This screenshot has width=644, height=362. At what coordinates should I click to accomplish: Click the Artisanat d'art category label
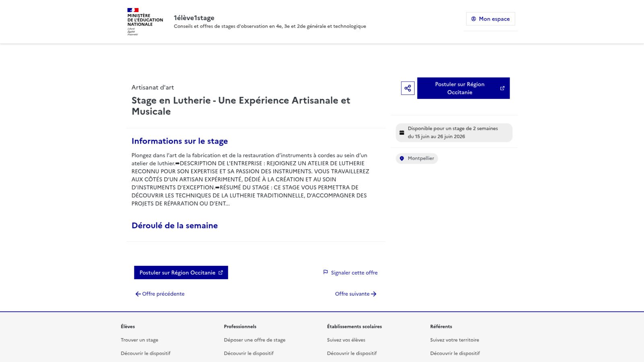coord(153,87)
